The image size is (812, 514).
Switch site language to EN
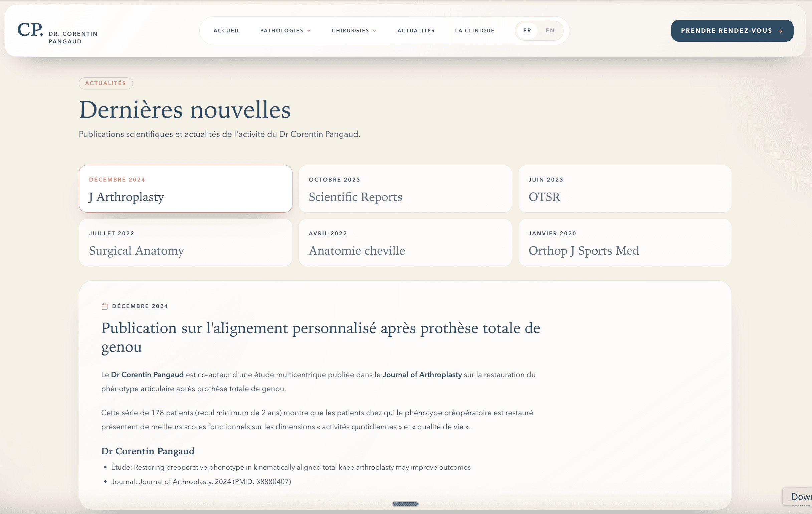tap(550, 30)
